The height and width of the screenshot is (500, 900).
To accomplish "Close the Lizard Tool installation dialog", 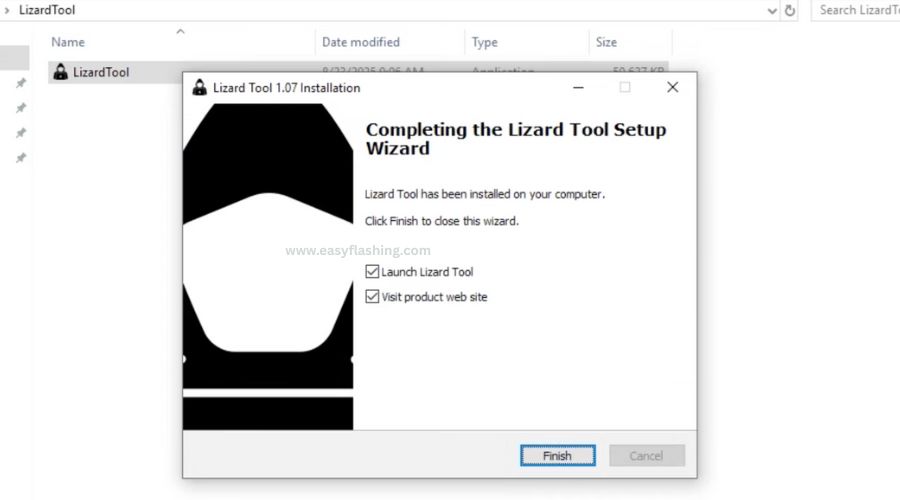I will pyautogui.click(x=673, y=87).
